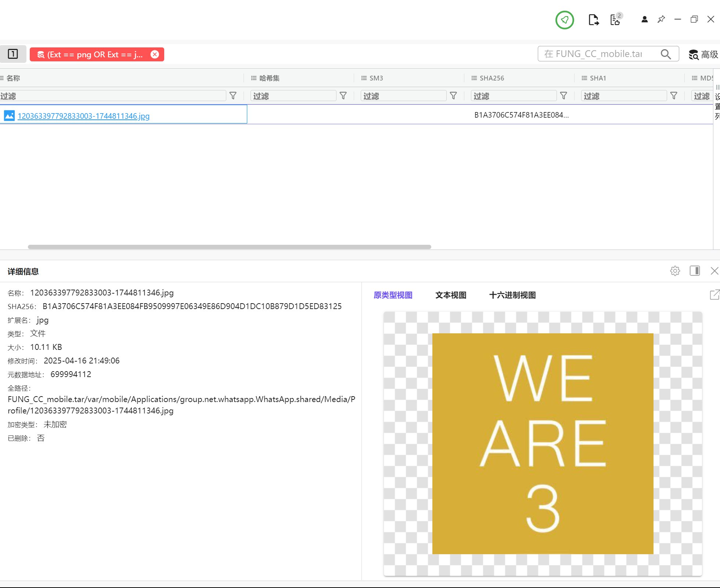Click the export file icon in title bar
Image resolution: width=720 pixels, height=588 pixels.
(593, 20)
